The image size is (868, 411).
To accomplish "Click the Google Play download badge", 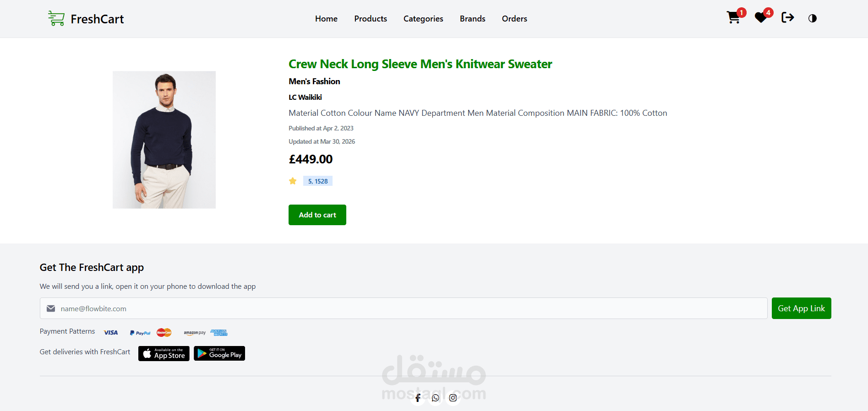I will [x=219, y=353].
